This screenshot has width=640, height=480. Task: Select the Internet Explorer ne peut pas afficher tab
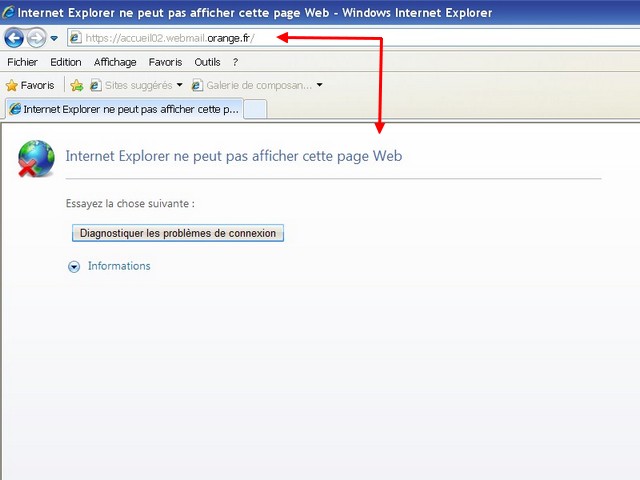124,109
